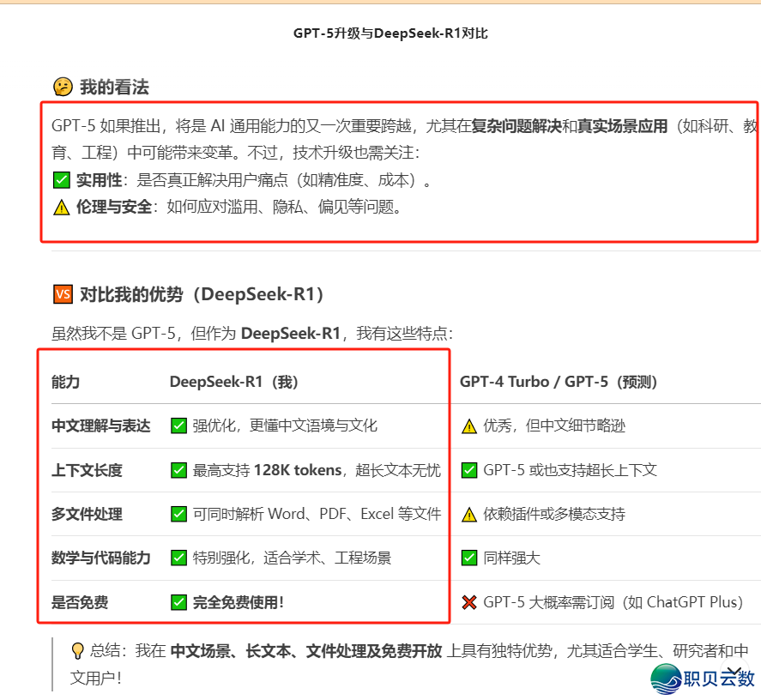761x700 pixels.
Task: Click the green check mark before 实用性
Action: point(62,180)
